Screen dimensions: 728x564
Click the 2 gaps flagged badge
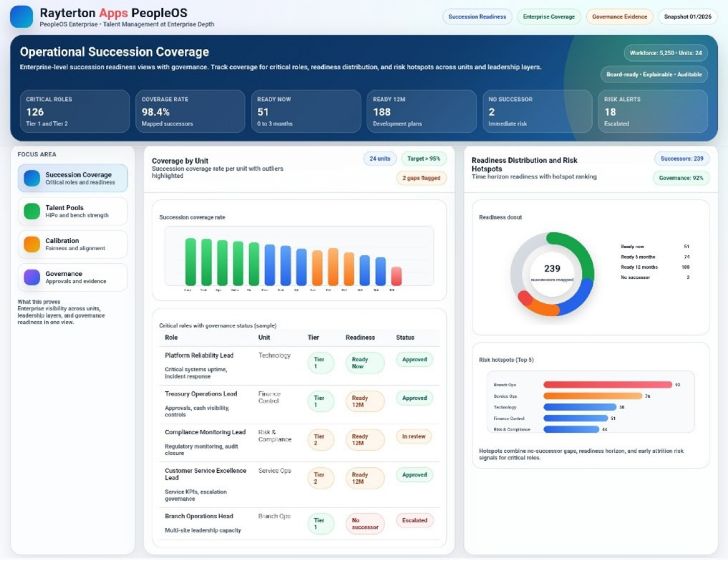click(x=422, y=178)
